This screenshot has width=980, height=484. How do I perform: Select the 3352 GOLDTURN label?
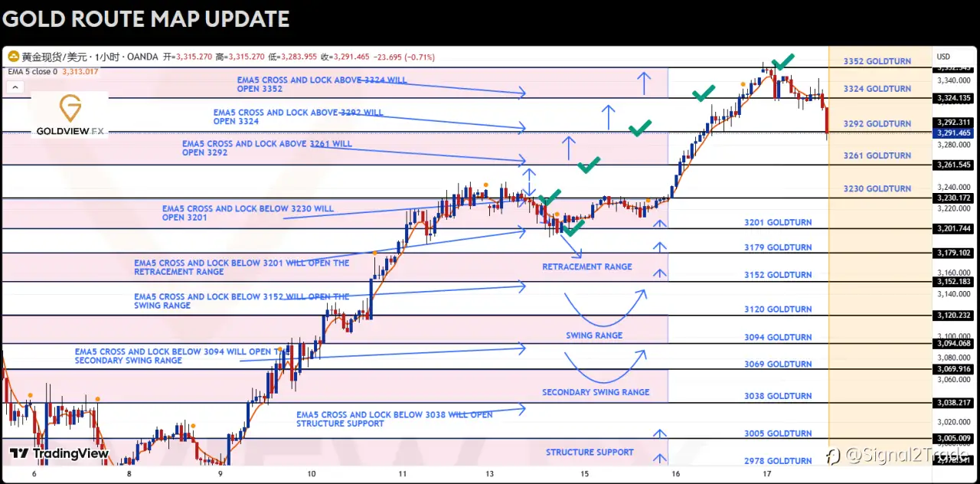pyautogui.click(x=877, y=61)
